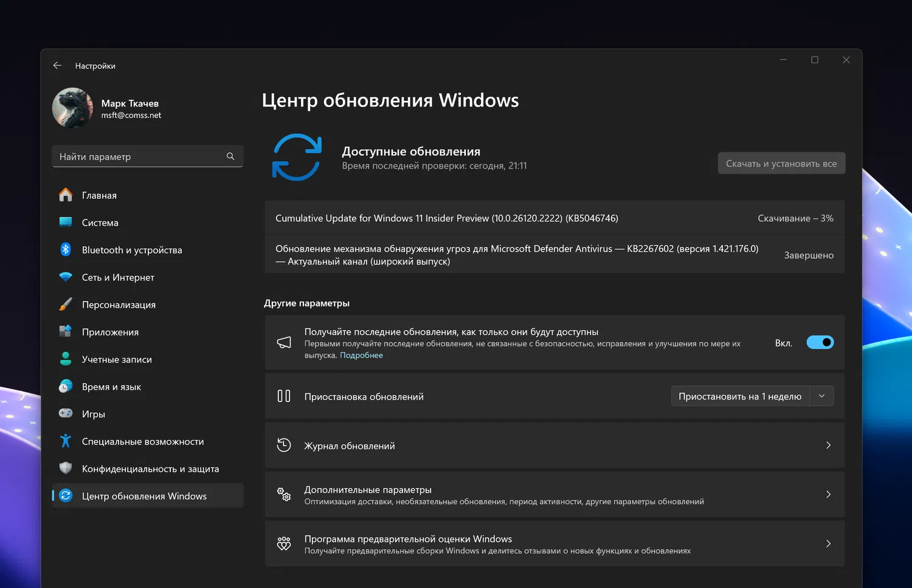The height and width of the screenshot is (588, 912).
Task: Click the Bluetooth icon in sidebar
Action: pos(66,249)
